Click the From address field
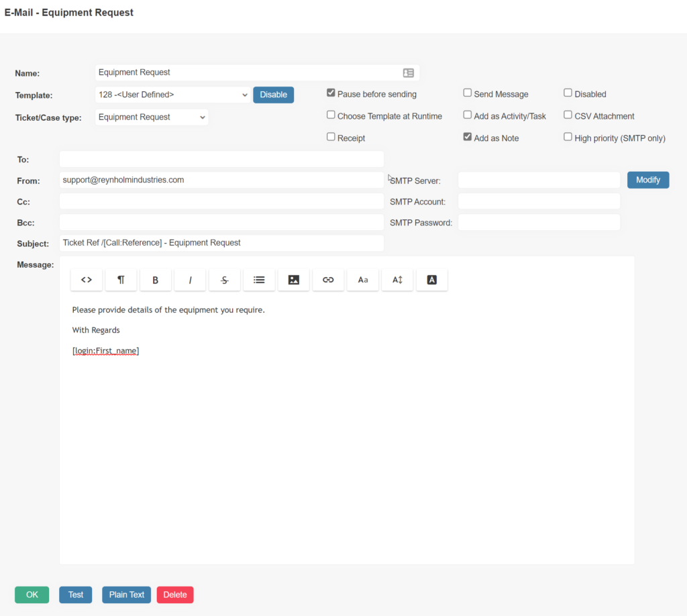The width and height of the screenshot is (687, 616). coord(221,180)
